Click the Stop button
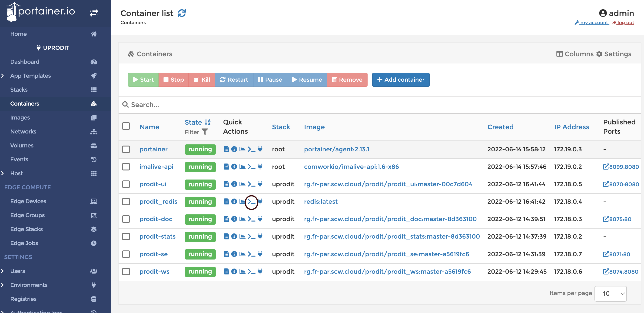Viewport: 644px width, 313px height. pyautogui.click(x=174, y=80)
